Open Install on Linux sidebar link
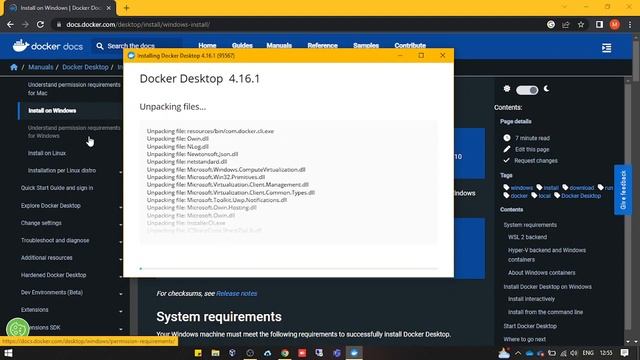 [47, 153]
